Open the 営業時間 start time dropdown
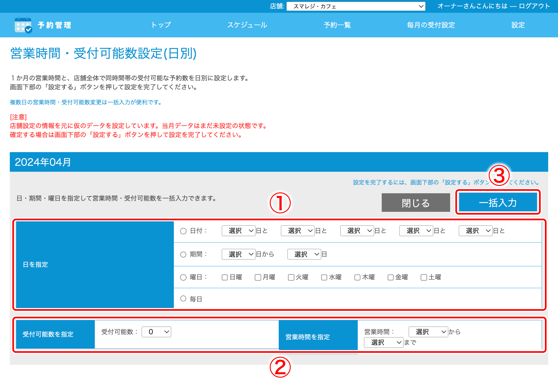558x392 pixels. 428,332
